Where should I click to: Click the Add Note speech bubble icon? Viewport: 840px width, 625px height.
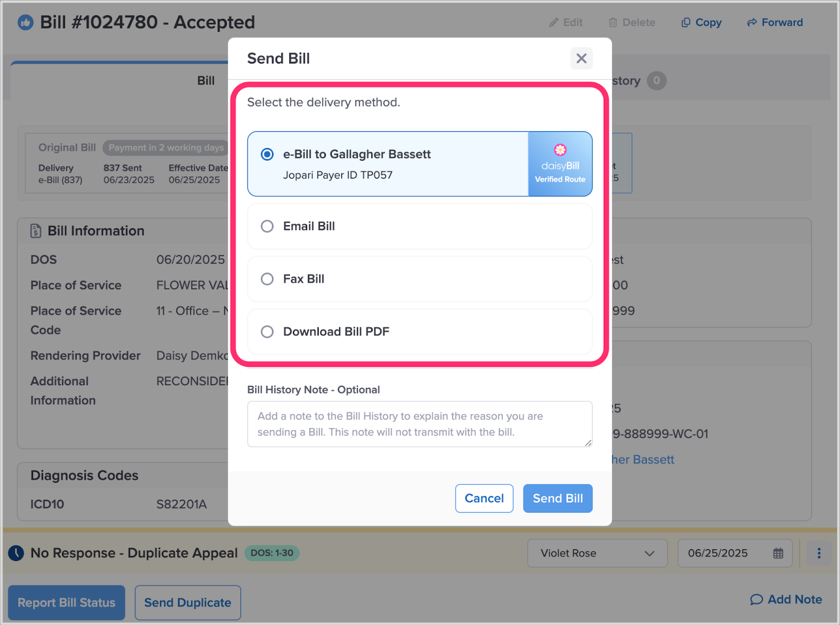pos(757,599)
